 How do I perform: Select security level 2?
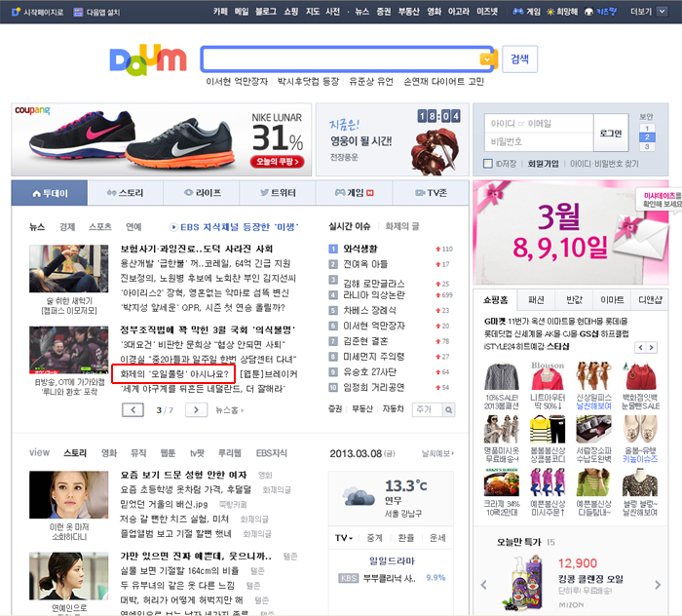(x=647, y=137)
